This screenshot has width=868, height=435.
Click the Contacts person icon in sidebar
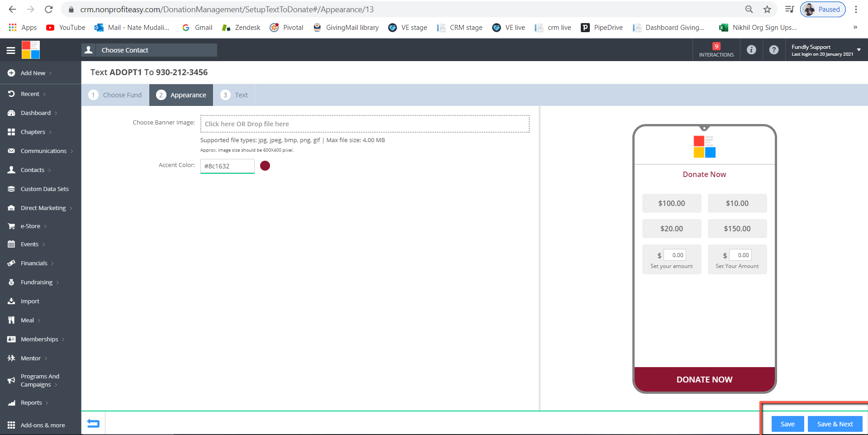point(11,170)
